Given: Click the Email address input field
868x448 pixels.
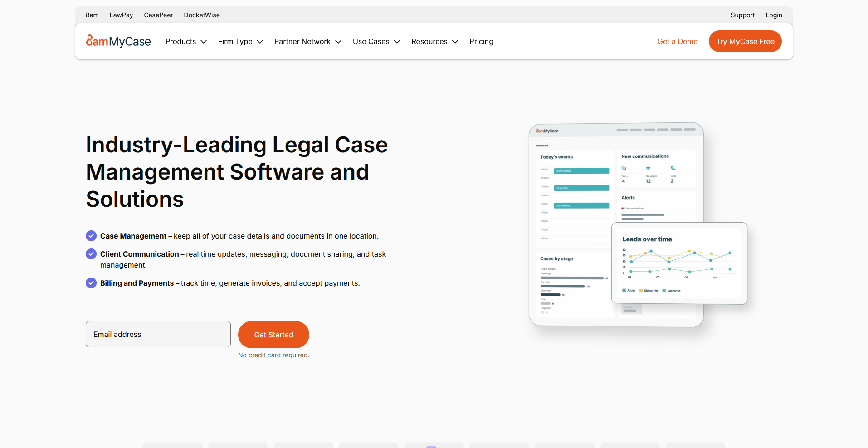Looking at the screenshot, I should [x=158, y=334].
